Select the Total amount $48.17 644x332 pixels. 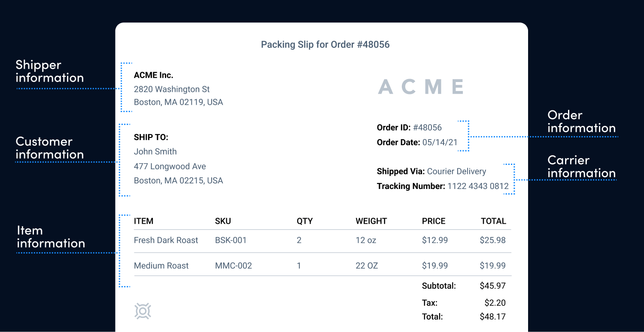click(x=492, y=317)
